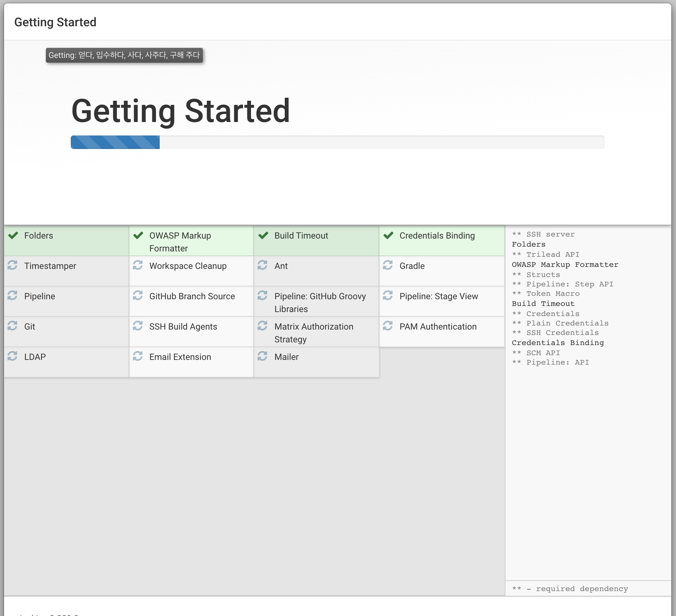Click the Korean translation tooltip for Getting
676x616 pixels.
coord(124,55)
